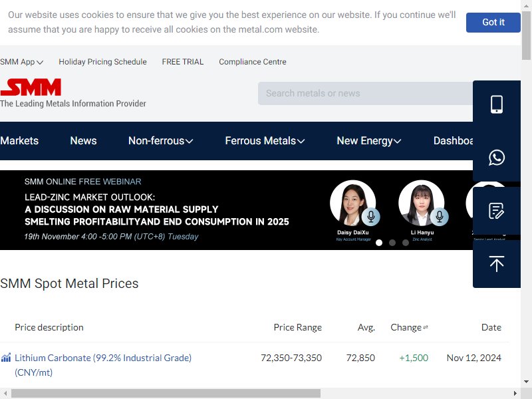This screenshot has height=399, width=532.
Task: Open the Lead-Zinc Market Outlook webinar banner
Action: (237, 210)
